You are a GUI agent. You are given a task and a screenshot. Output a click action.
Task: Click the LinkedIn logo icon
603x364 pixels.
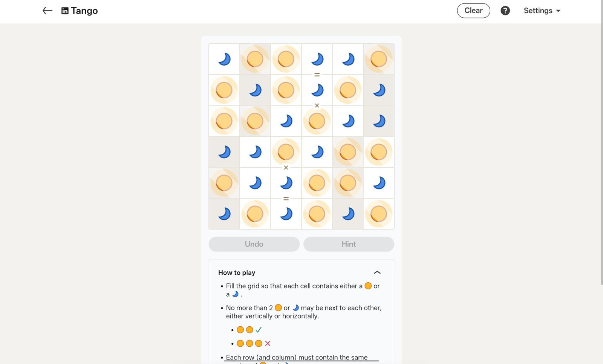coord(65,11)
